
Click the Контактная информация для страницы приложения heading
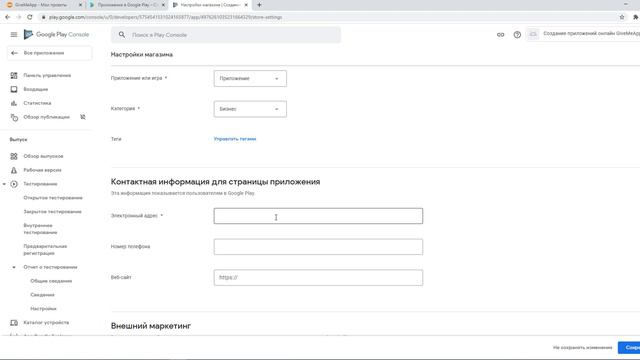click(215, 182)
